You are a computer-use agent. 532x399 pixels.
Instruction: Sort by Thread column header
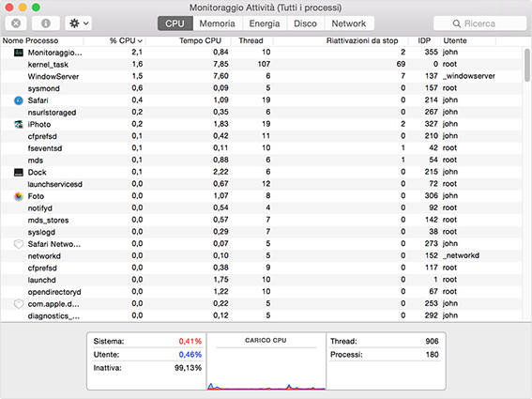(252, 40)
